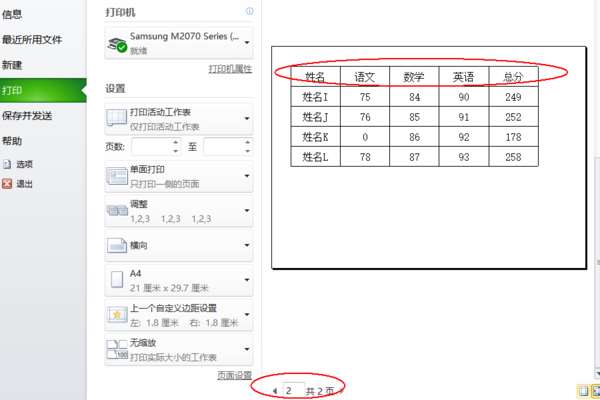Go to the previous preview page arrow
Screen dimensions: 600x400
(x=275, y=391)
